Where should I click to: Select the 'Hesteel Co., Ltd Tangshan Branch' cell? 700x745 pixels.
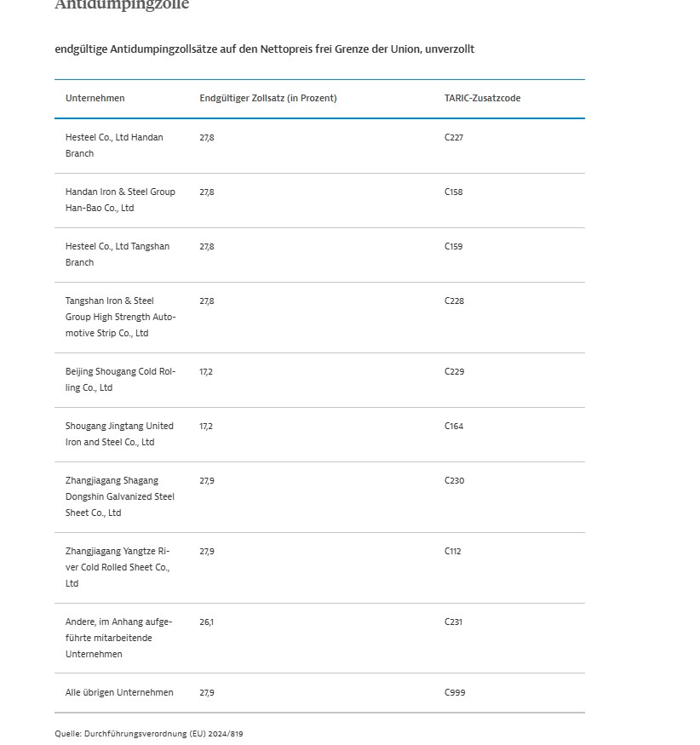click(117, 255)
